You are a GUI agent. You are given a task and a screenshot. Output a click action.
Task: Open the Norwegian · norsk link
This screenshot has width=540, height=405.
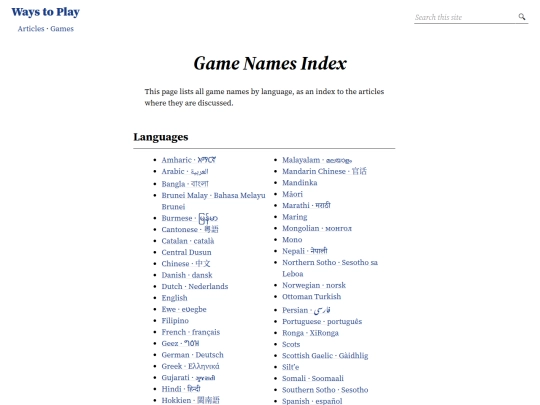pyautogui.click(x=314, y=285)
